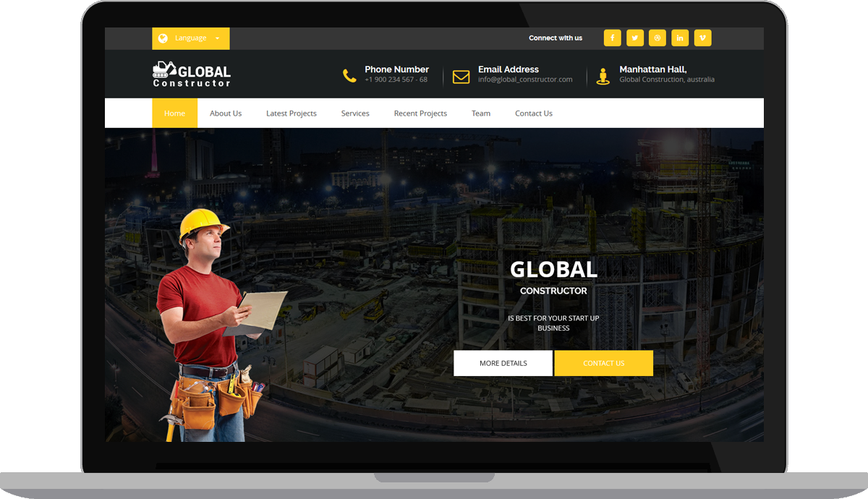Open the Team page
The image size is (868, 499).
pyautogui.click(x=481, y=114)
